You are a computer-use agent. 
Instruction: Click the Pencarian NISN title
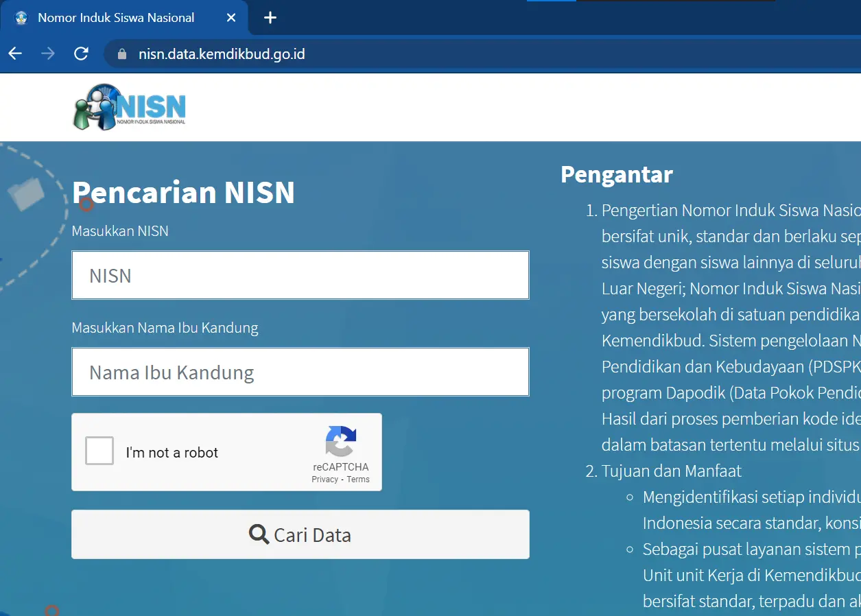coord(183,192)
